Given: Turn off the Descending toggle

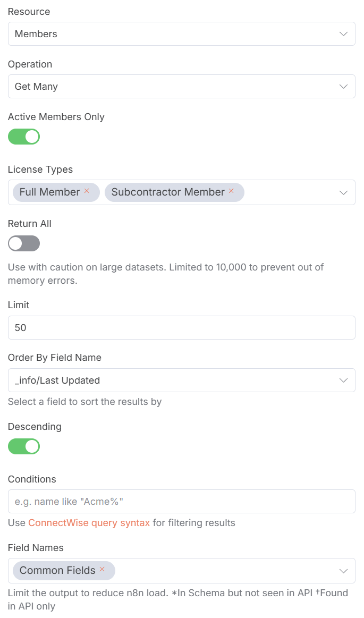Looking at the screenshot, I should click(24, 446).
